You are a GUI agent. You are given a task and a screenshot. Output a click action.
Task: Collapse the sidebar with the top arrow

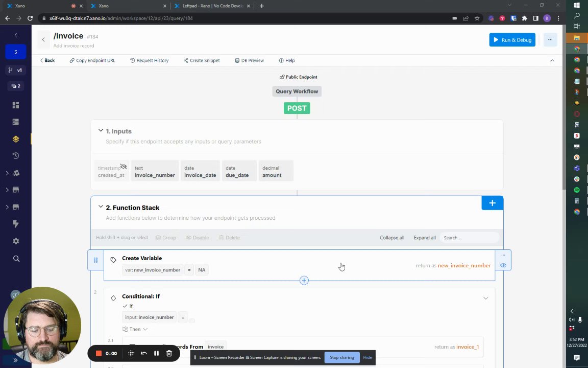click(x=16, y=35)
